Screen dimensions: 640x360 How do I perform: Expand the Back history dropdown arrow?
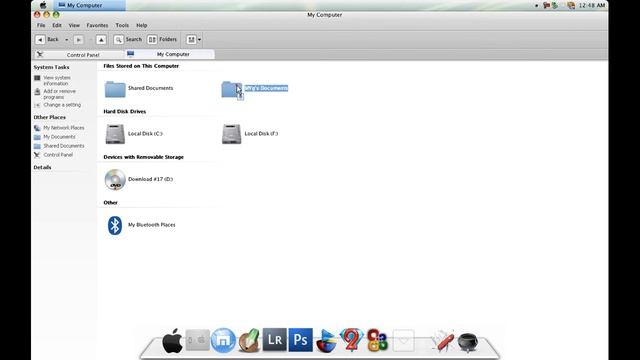coord(67,40)
